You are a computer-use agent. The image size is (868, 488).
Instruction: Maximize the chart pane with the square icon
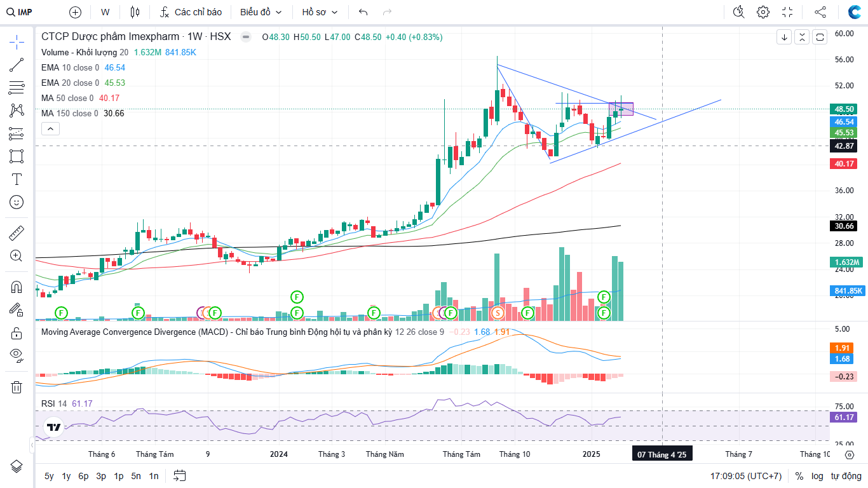tap(820, 37)
